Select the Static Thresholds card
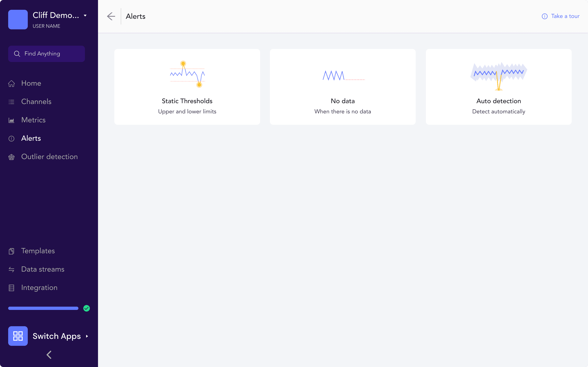 pyautogui.click(x=187, y=87)
